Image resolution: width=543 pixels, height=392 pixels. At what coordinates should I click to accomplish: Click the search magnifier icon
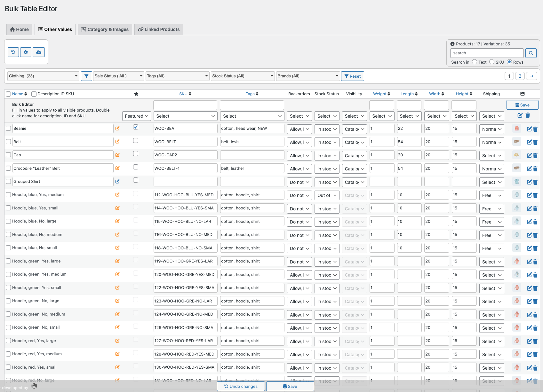click(x=531, y=53)
